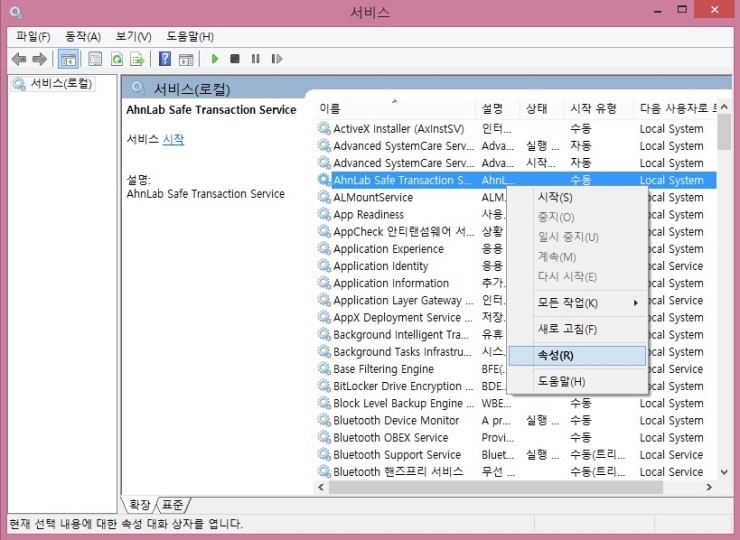Stop service with black square icon
740x540 pixels.
(x=235, y=59)
